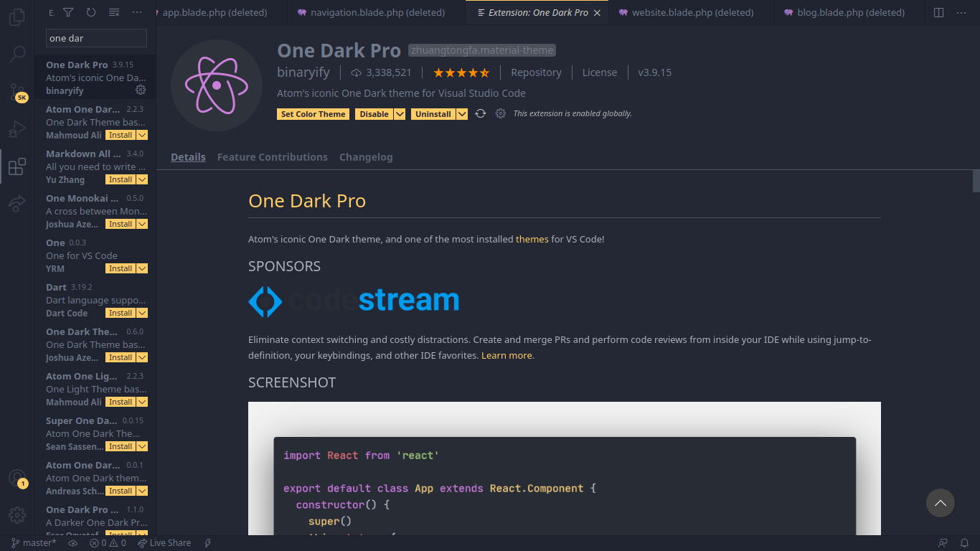The image size is (980, 551).
Task: Open the Run and Debug view
Action: click(x=17, y=130)
